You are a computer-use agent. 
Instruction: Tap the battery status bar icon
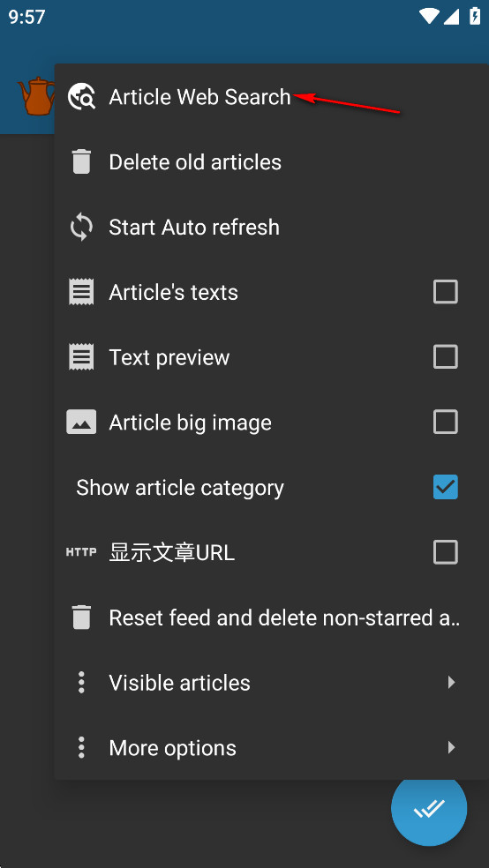click(x=475, y=16)
